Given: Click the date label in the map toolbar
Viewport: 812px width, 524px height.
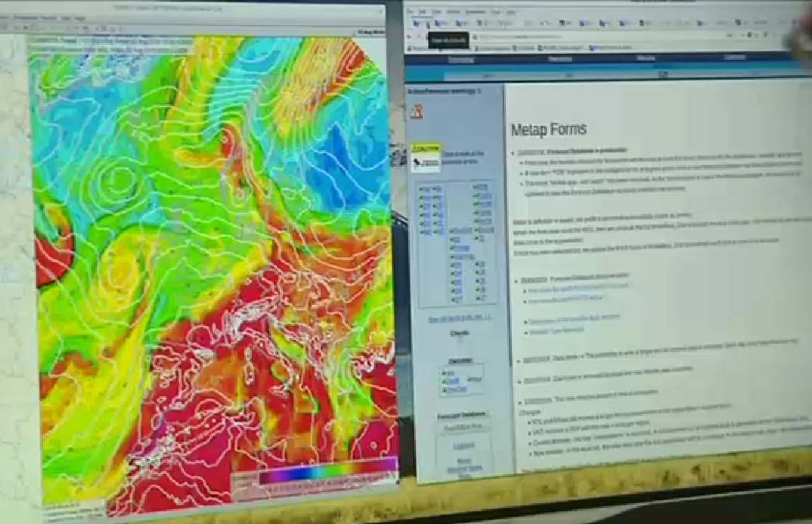Looking at the screenshot, I should click(x=371, y=32).
